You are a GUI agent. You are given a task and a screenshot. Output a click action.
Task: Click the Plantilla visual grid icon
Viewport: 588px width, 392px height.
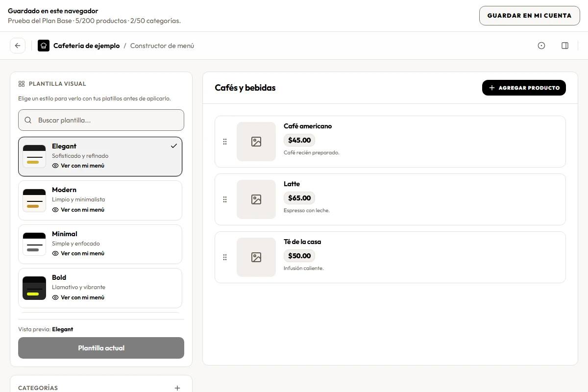22,84
